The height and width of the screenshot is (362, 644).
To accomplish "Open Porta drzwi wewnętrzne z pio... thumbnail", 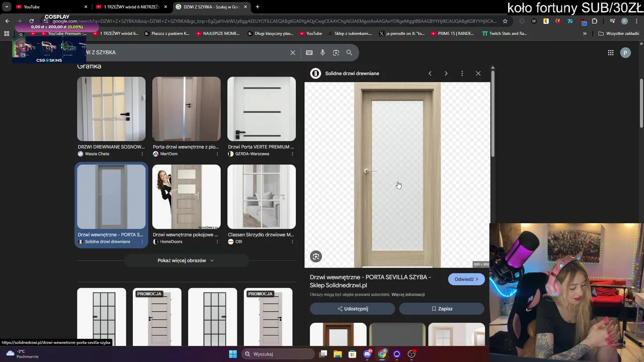I will (x=186, y=109).
